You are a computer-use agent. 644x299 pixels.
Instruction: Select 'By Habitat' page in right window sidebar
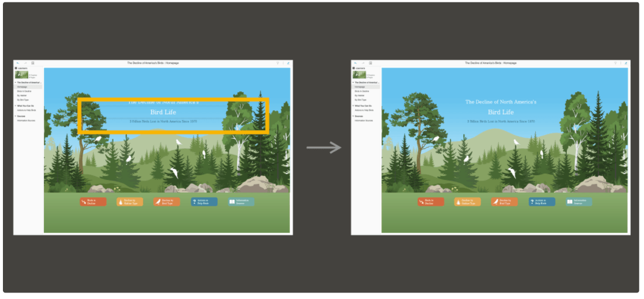click(359, 96)
